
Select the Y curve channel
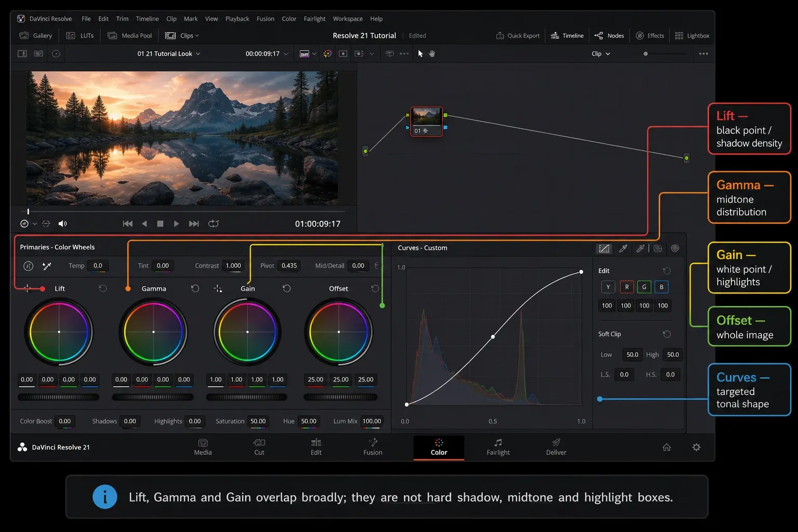tap(608, 287)
